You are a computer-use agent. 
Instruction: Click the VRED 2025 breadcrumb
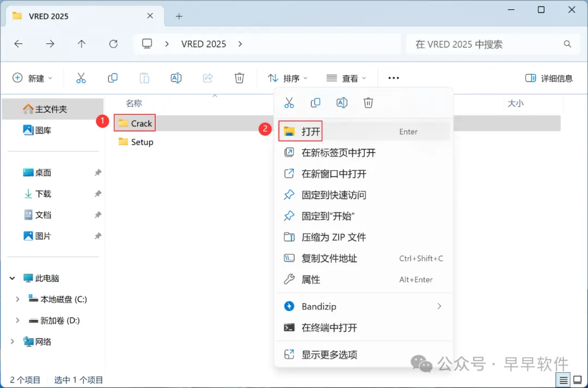click(204, 44)
